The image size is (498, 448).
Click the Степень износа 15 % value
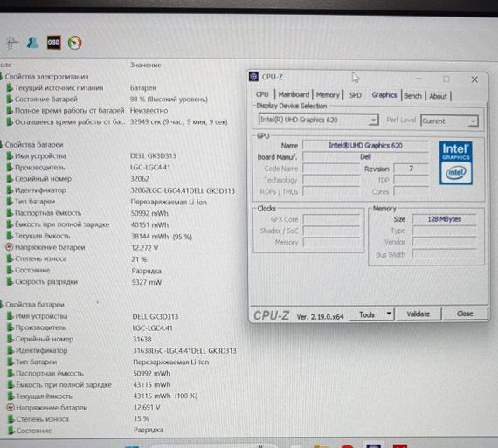(142, 418)
